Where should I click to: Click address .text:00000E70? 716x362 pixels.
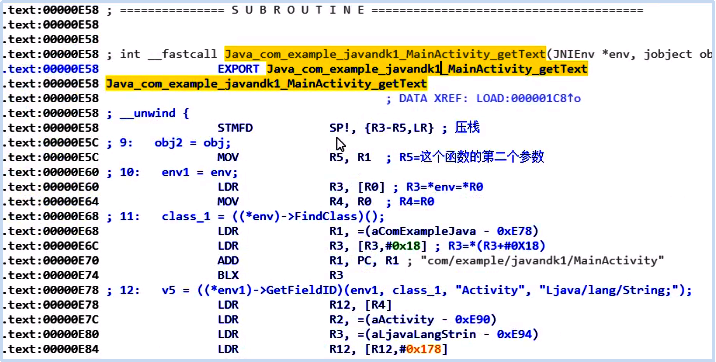51,260
